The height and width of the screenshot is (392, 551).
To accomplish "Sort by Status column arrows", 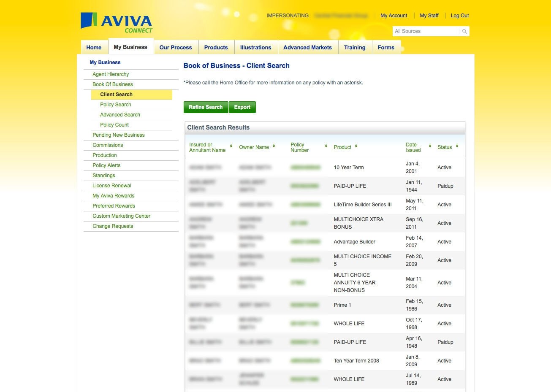I will tap(457, 146).
